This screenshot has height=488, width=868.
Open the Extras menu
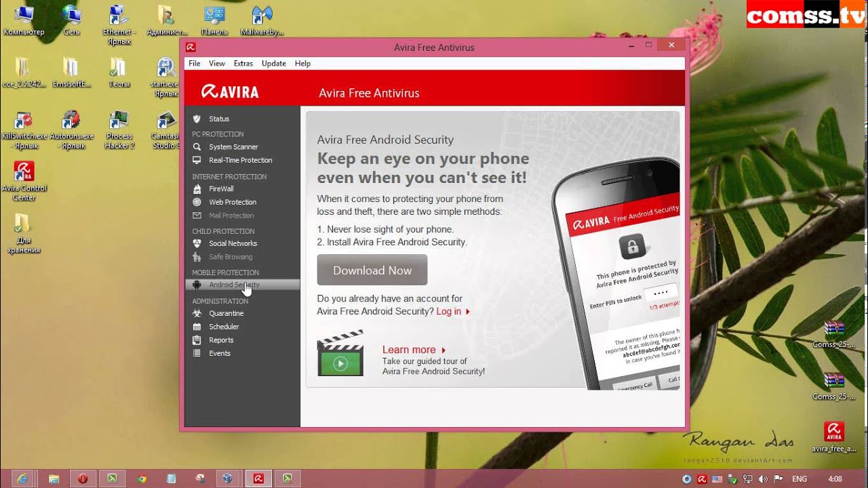coord(243,63)
